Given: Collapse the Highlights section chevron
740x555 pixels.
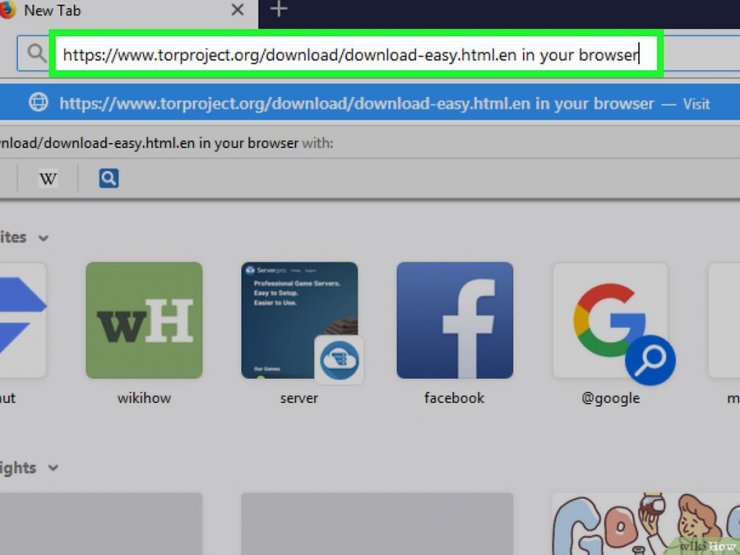Looking at the screenshot, I should point(53,468).
